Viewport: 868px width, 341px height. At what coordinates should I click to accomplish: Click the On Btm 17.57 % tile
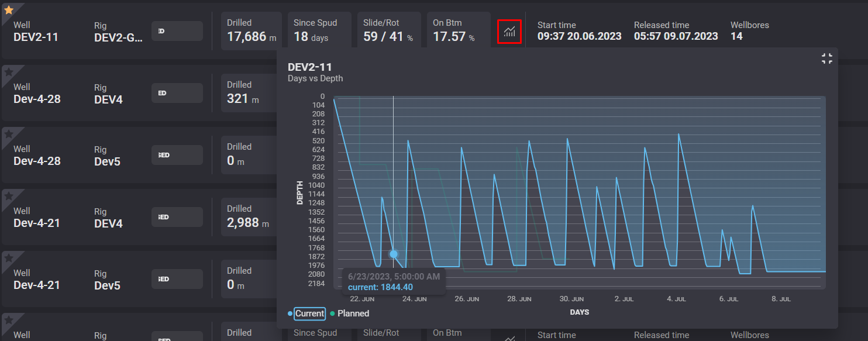[x=458, y=32]
